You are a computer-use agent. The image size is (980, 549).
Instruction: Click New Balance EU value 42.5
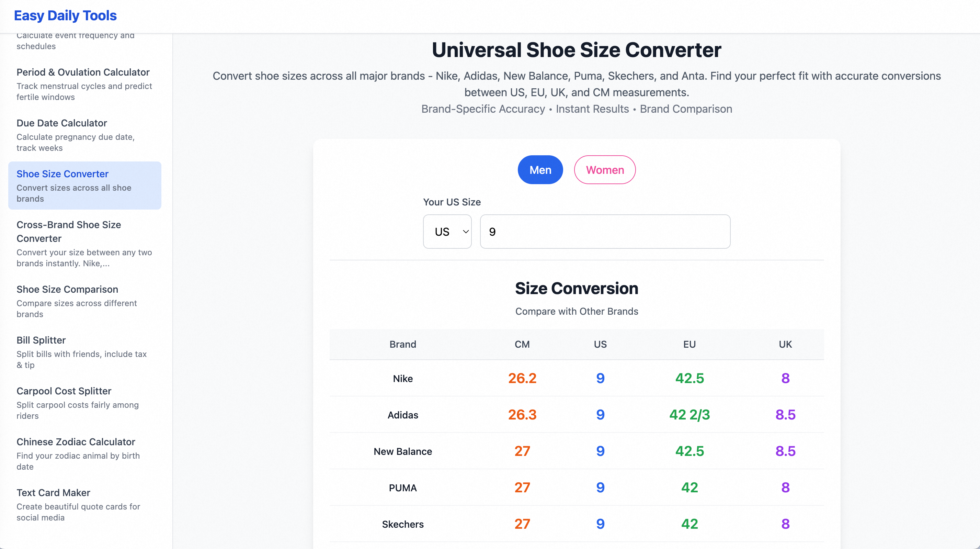[x=690, y=451]
